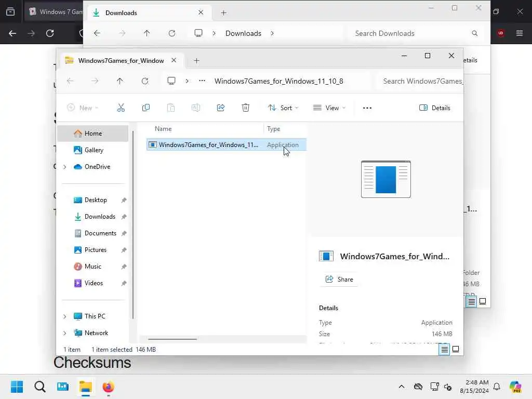
Task: Unpin Desktop using its pin icon
Action: [x=124, y=200]
